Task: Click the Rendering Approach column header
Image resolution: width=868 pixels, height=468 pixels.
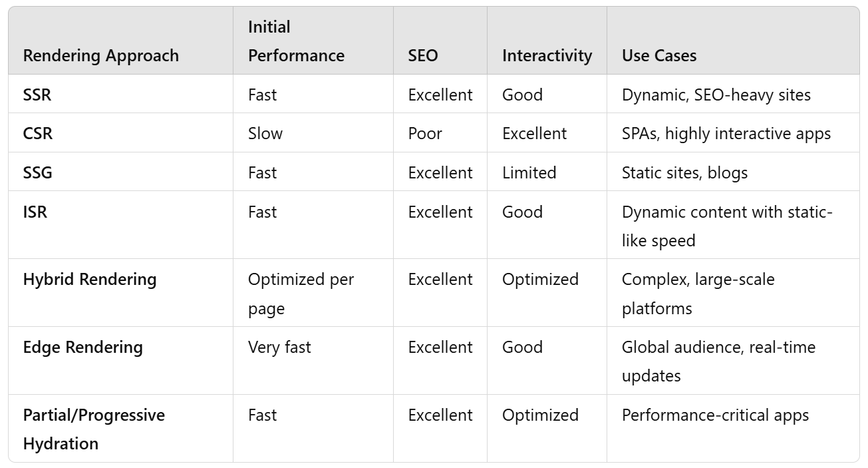Action: click(x=101, y=55)
